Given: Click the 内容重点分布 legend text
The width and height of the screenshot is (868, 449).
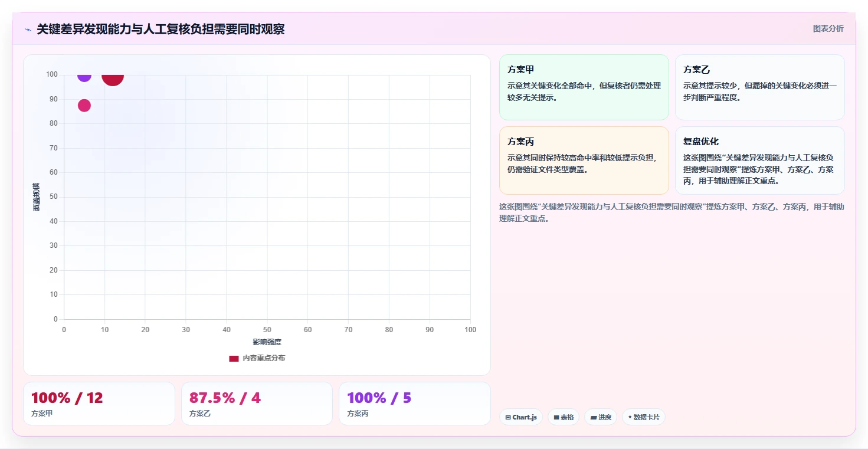Looking at the screenshot, I should pyautogui.click(x=264, y=358).
